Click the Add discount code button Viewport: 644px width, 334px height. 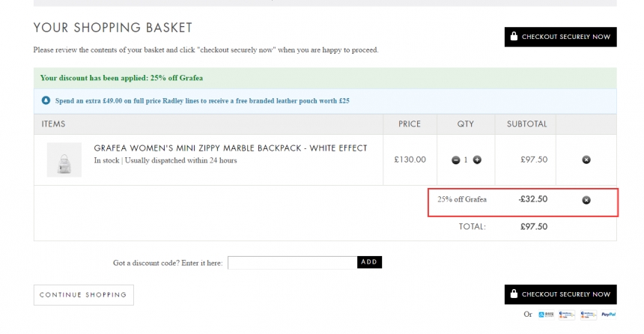[369, 262]
